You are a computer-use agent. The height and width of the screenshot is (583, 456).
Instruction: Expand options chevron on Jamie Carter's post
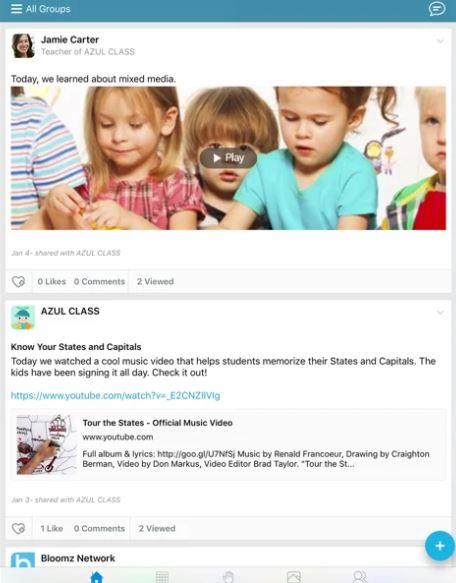[440, 41]
